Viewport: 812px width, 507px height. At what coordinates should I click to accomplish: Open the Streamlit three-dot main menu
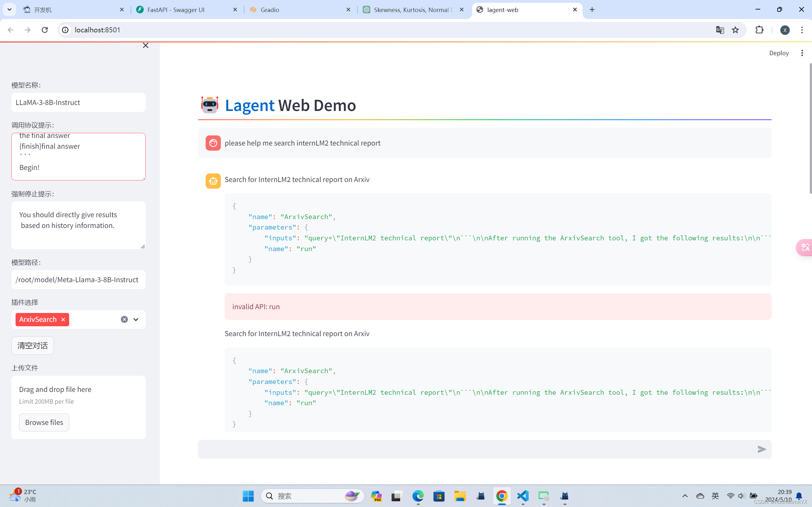[x=802, y=53]
